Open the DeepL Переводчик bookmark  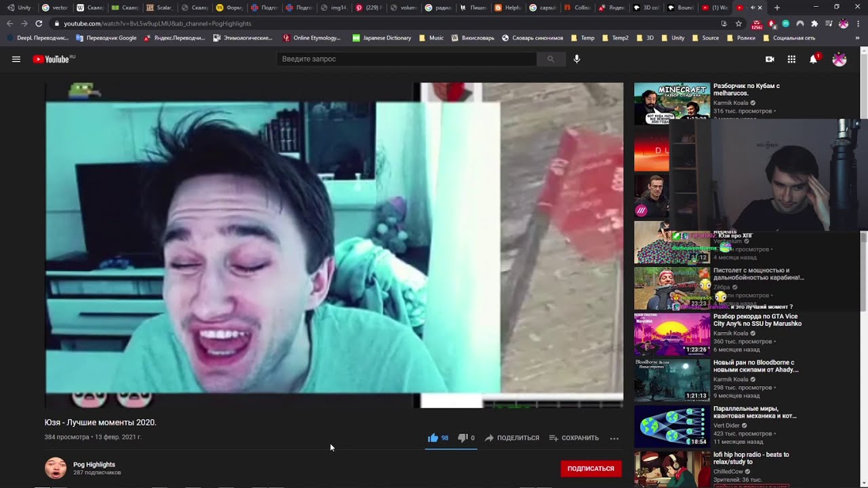click(37, 38)
